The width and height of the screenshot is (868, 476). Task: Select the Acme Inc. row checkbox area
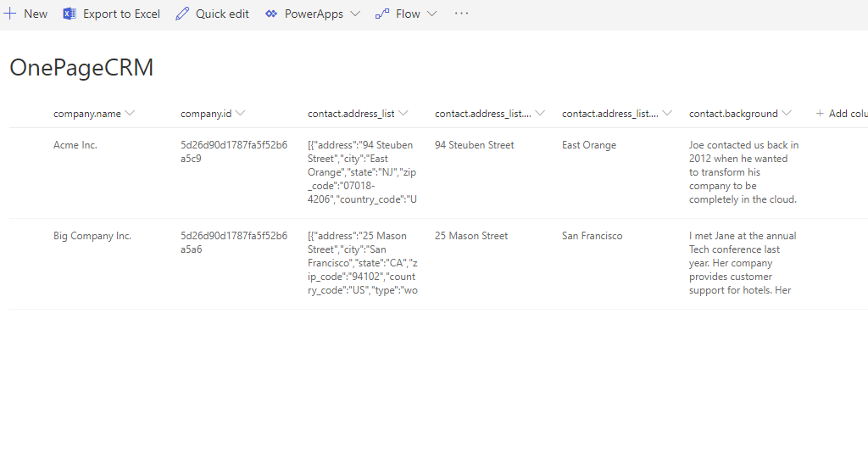27,145
